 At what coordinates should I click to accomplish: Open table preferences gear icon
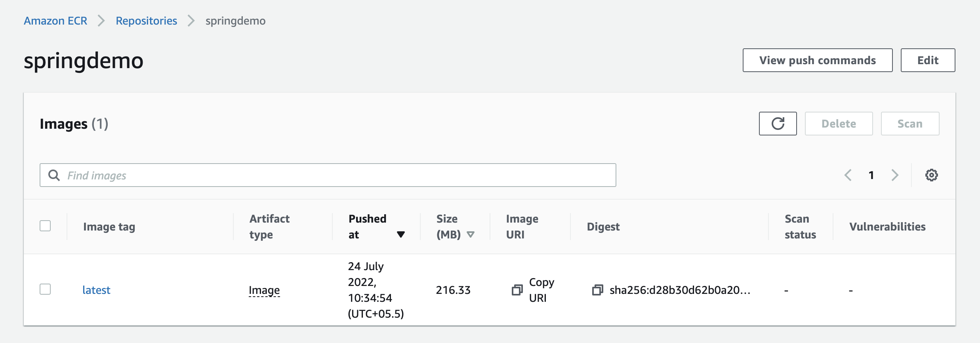click(931, 175)
